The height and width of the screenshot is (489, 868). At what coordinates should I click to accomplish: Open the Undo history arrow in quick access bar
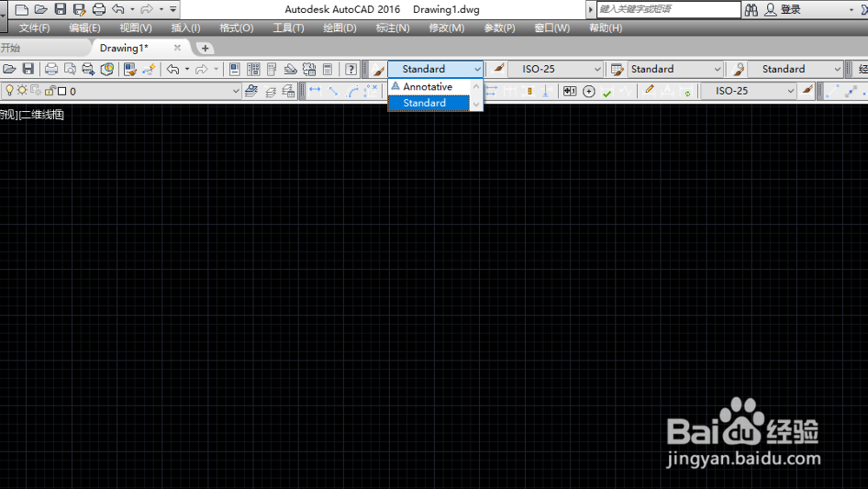click(132, 10)
